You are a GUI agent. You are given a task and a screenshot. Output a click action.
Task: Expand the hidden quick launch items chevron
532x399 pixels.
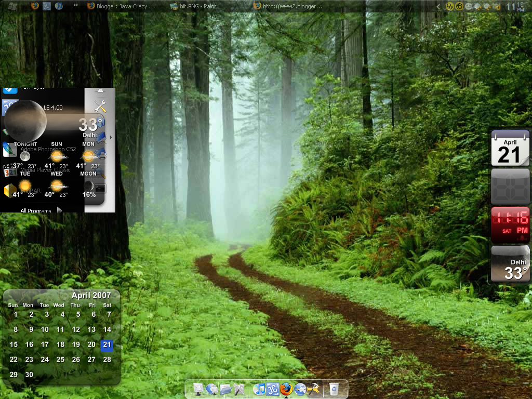tap(76, 5)
